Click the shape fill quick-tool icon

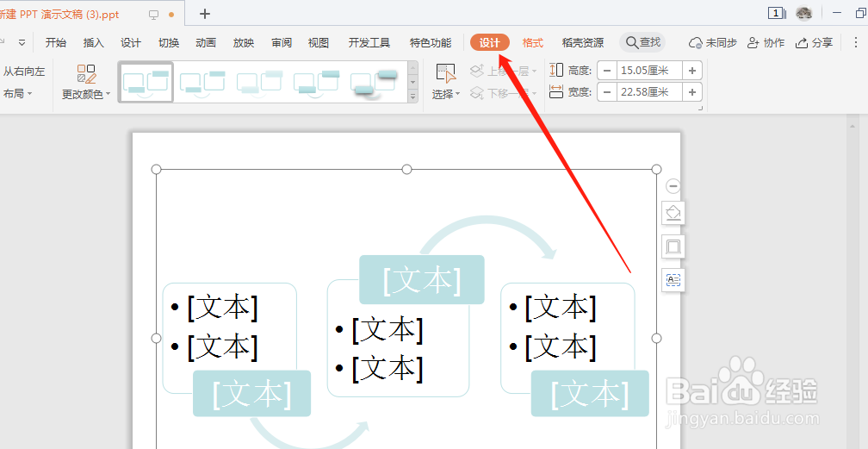673,213
